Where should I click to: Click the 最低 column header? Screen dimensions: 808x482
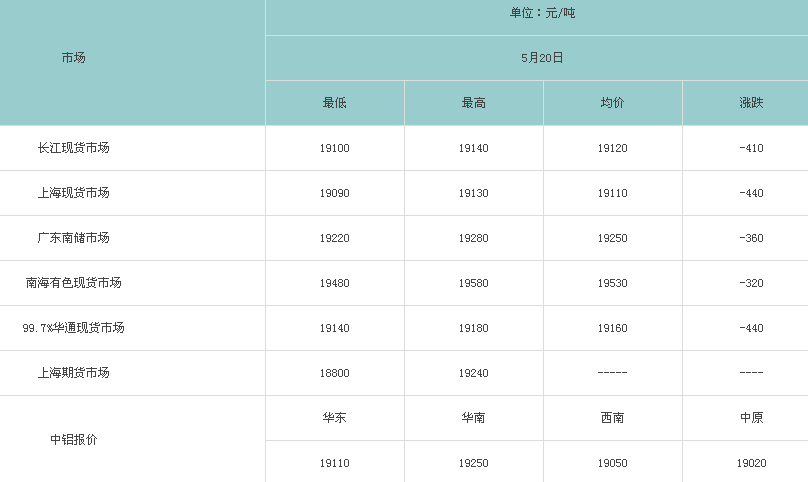[334, 103]
